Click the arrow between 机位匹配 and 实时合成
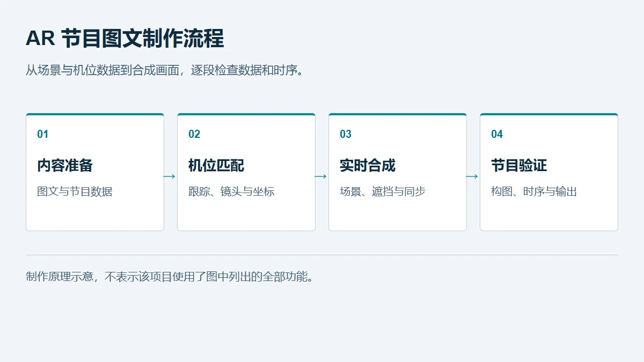The height and width of the screenshot is (362, 644). [321, 176]
